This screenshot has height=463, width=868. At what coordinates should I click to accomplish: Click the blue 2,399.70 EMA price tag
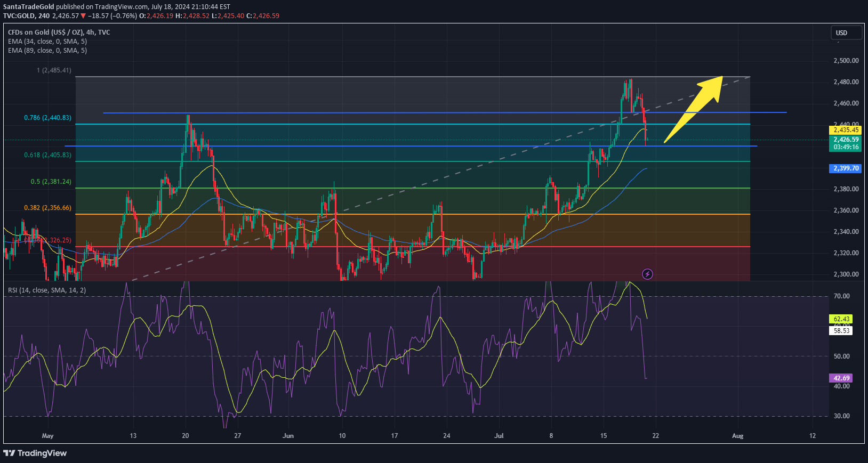pyautogui.click(x=846, y=168)
